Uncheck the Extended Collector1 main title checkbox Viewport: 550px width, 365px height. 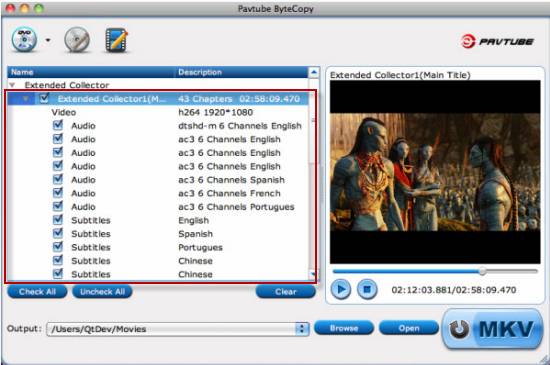44,98
